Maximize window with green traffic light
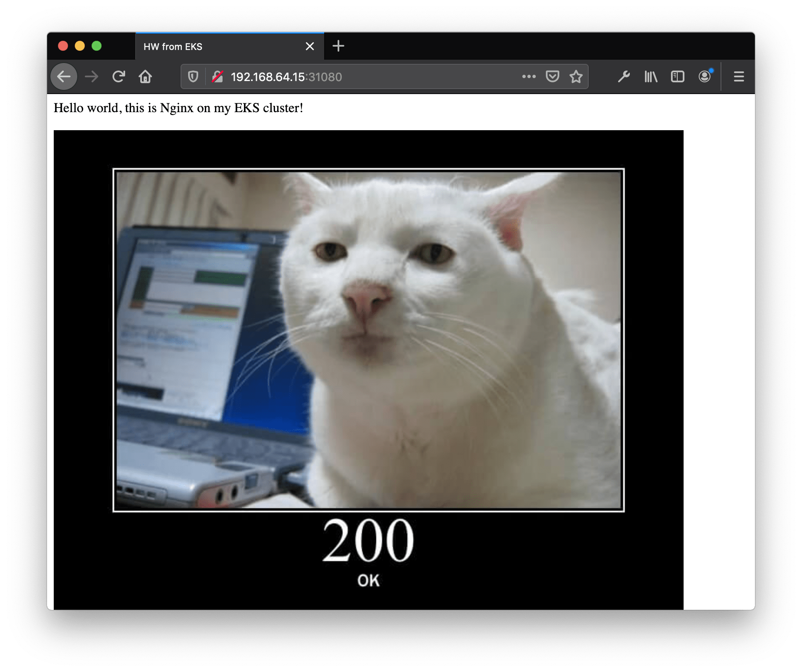 point(97,46)
